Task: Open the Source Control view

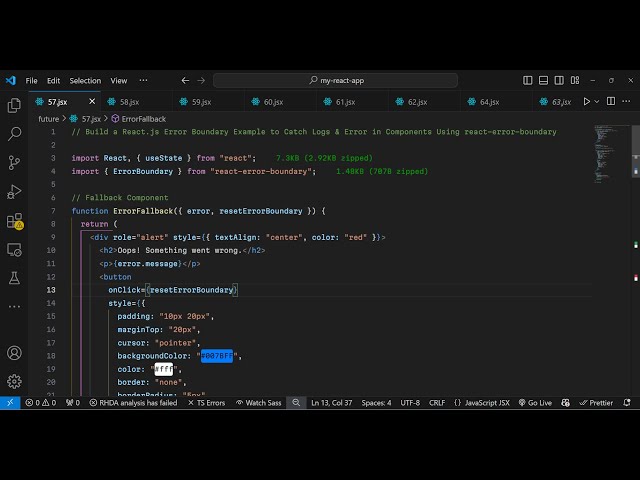Action: point(14,162)
